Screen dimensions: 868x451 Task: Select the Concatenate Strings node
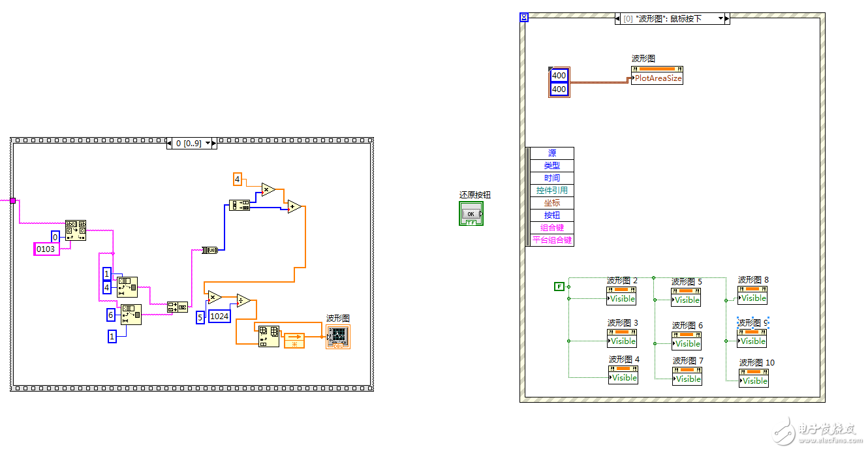177,307
